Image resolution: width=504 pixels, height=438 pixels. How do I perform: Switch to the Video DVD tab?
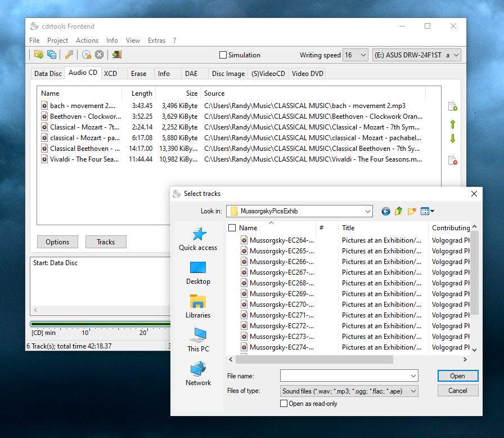307,74
